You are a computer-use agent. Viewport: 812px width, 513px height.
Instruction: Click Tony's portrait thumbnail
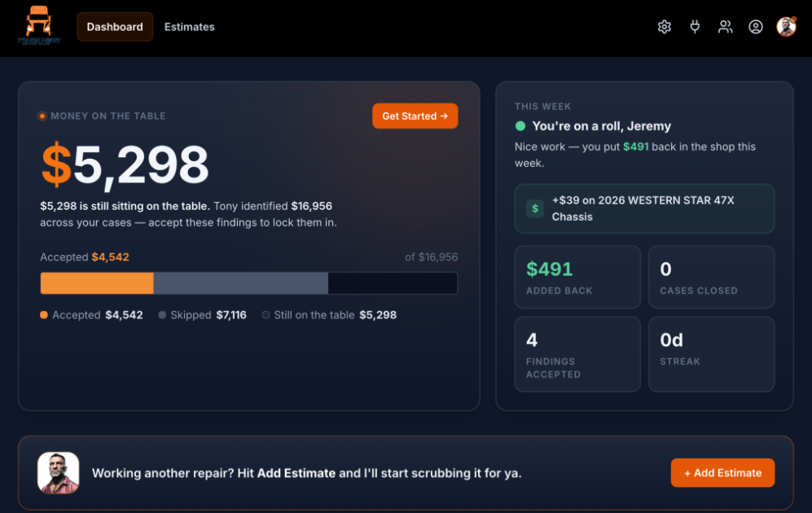tap(58, 472)
